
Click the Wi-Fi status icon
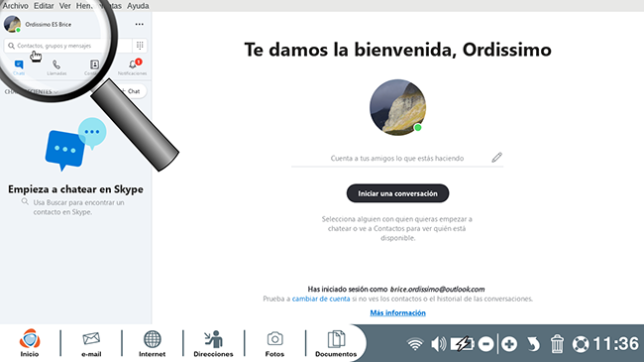[x=415, y=344]
